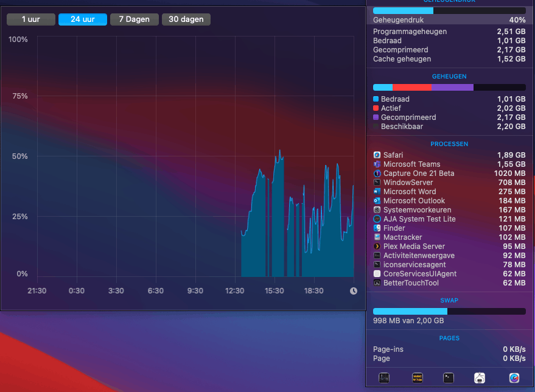Click the Safari 1,89 GB value
The height and width of the screenshot is (392, 535).
511,155
